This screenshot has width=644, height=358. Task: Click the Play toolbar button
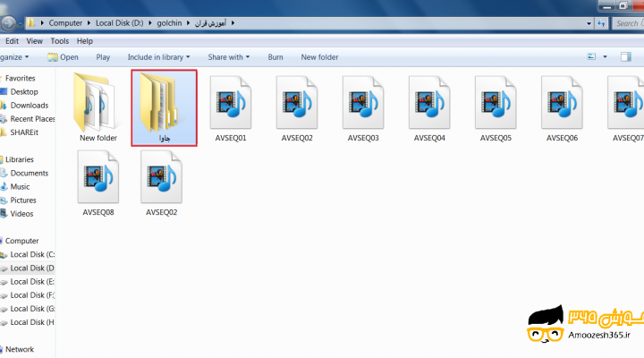coord(103,57)
